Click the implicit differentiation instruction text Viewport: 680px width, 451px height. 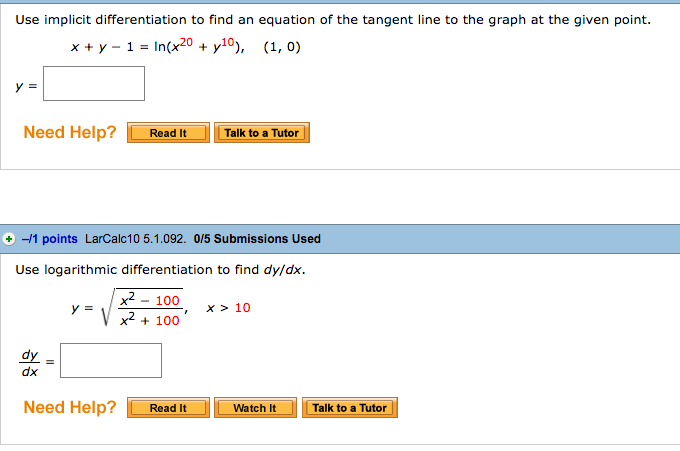pyautogui.click(x=333, y=20)
